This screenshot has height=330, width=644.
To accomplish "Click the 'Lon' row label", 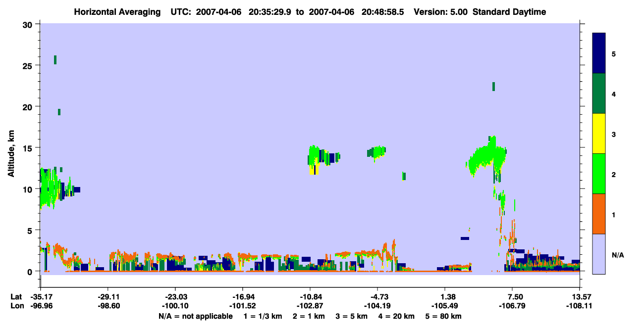I will click(x=16, y=306).
